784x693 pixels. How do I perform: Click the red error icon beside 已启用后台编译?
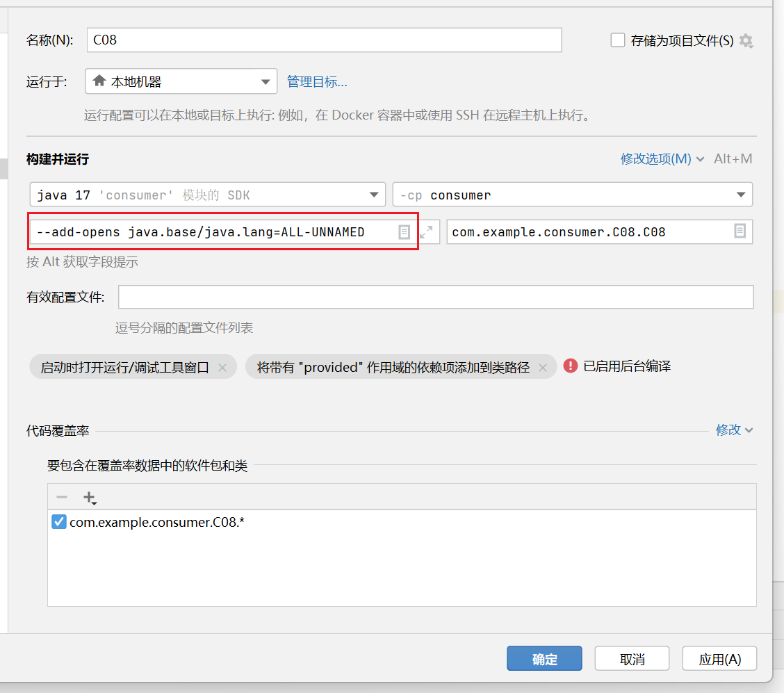click(x=570, y=365)
